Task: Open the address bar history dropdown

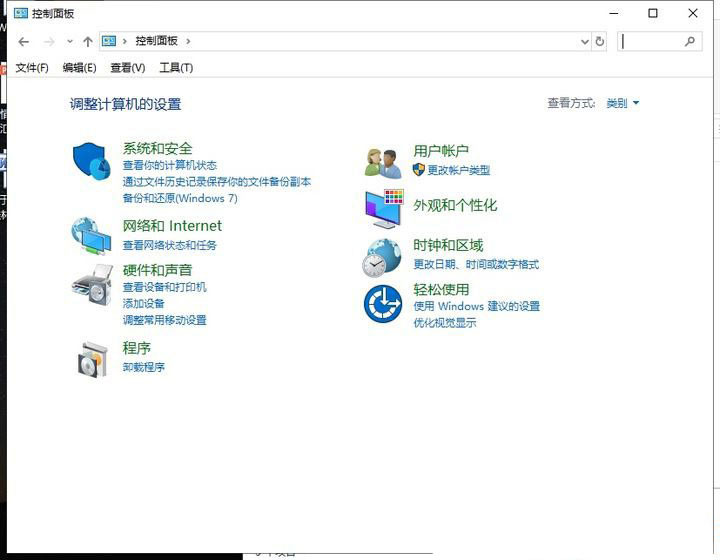Action: pyautogui.click(x=585, y=42)
